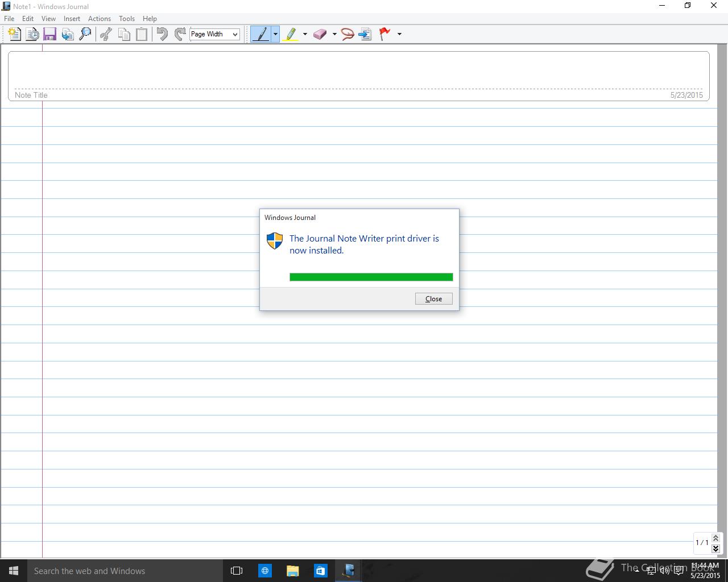Restore down the Windows Journal window
This screenshot has width=728, height=582.
point(688,6)
